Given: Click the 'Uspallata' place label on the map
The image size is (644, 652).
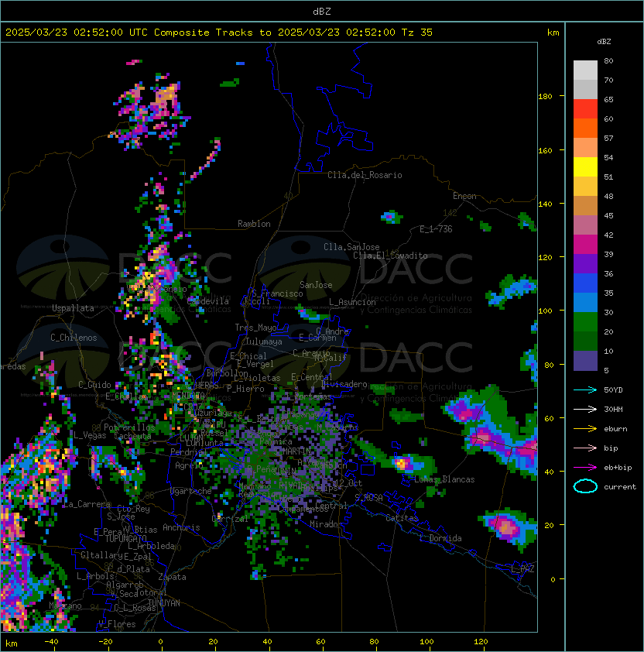Looking at the screenshot, I should [x=73, y=308].
